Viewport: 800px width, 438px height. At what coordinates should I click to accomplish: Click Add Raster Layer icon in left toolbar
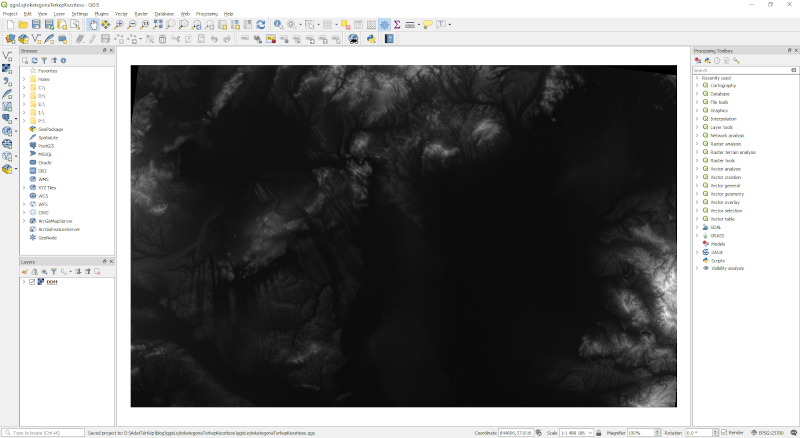click(x=7, y=68)
